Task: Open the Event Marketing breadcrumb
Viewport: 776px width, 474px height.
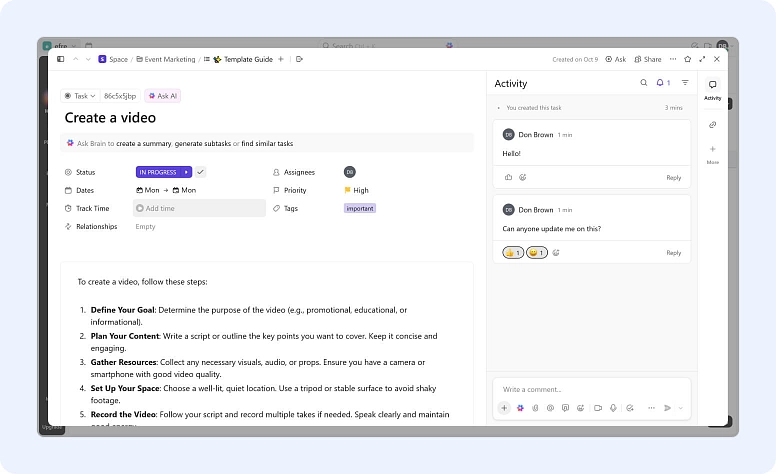Action: click(169, 59)
